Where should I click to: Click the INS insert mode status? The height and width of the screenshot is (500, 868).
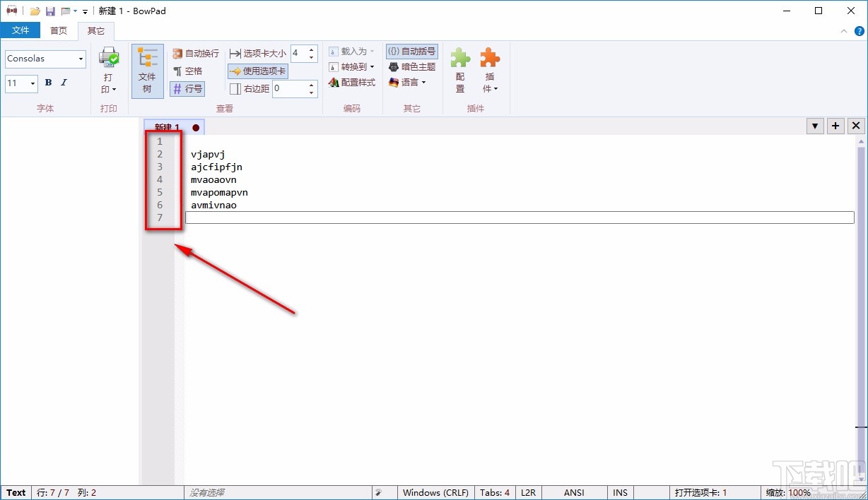click(x=620, y=492)
